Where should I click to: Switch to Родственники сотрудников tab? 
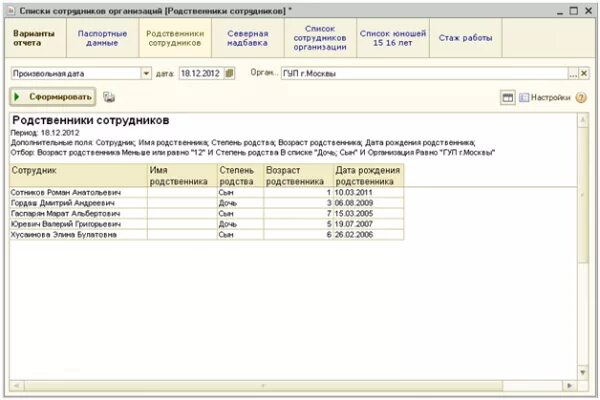coord(175,38)
